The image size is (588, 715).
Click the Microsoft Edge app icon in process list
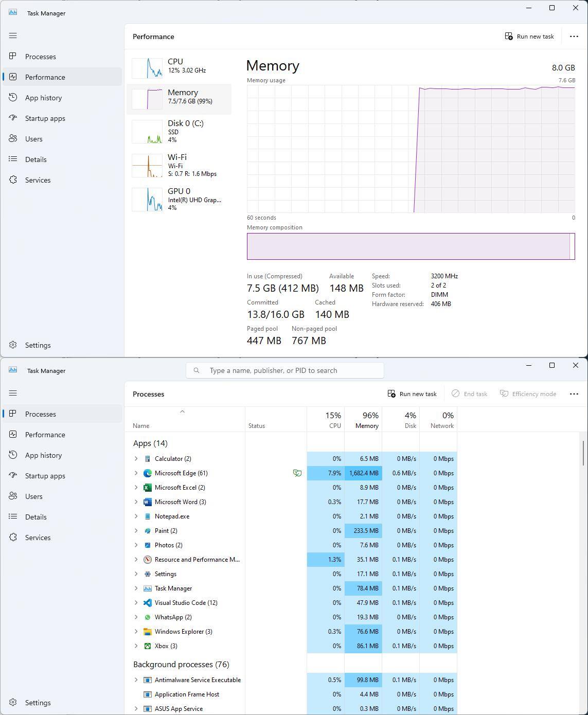tap(148, 473)
